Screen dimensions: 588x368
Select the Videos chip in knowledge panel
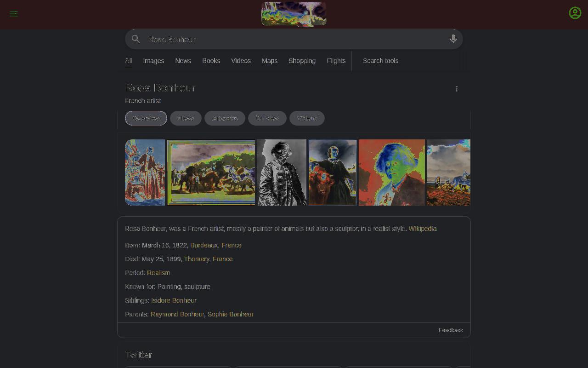tap(307, 118)
